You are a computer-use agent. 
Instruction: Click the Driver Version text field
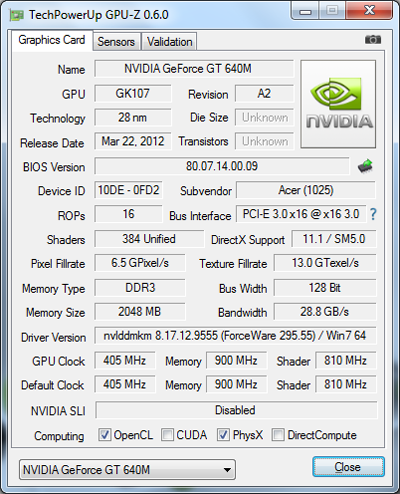click(235, 336)
